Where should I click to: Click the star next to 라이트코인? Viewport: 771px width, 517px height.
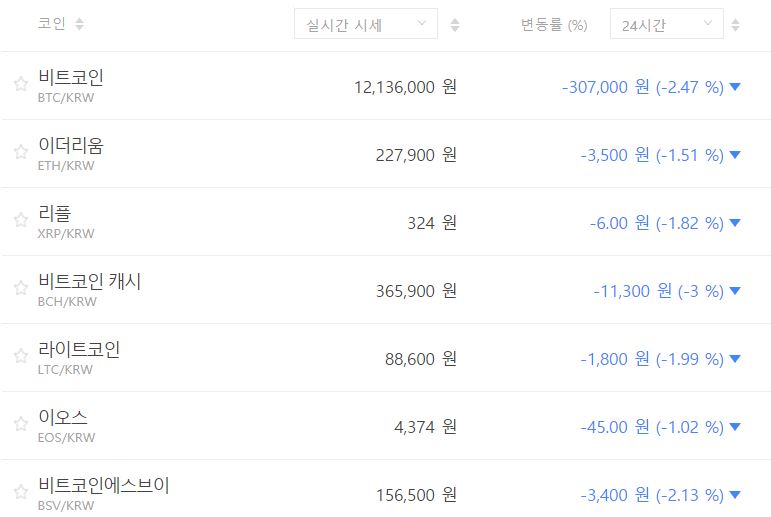[x=20, y=356]
